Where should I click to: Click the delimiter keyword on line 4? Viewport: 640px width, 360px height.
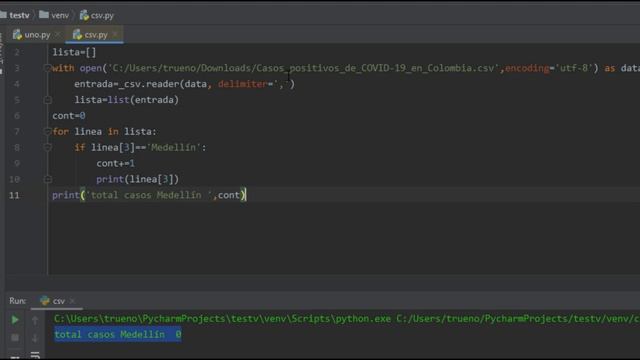click(x=242, y=84)
